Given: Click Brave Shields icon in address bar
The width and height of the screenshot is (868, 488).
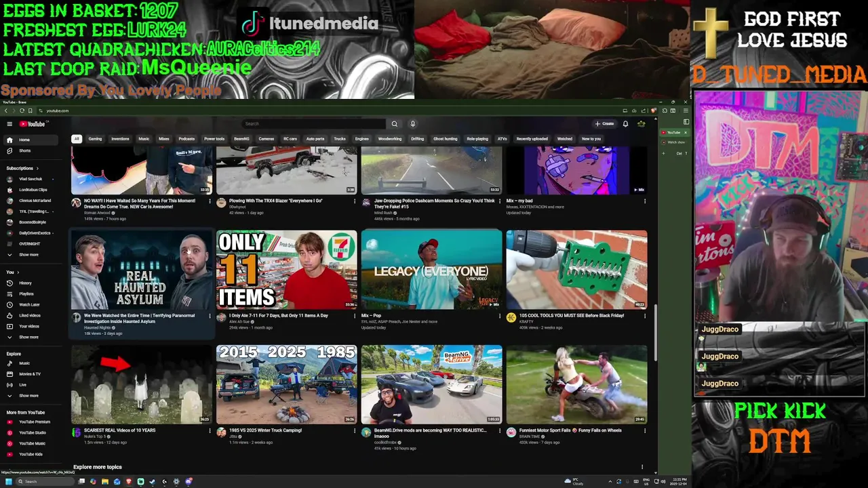Looking at the screenshot, I should tap(654, 110).
